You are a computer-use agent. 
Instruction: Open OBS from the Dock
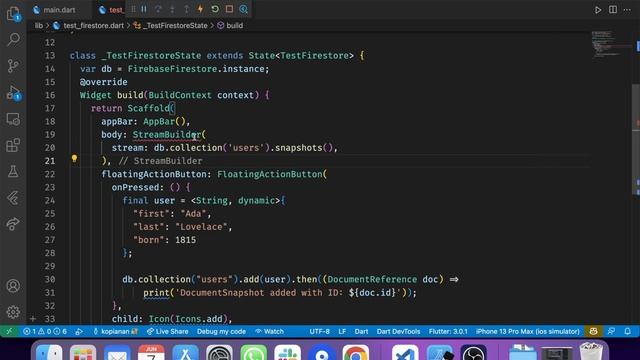473,353
